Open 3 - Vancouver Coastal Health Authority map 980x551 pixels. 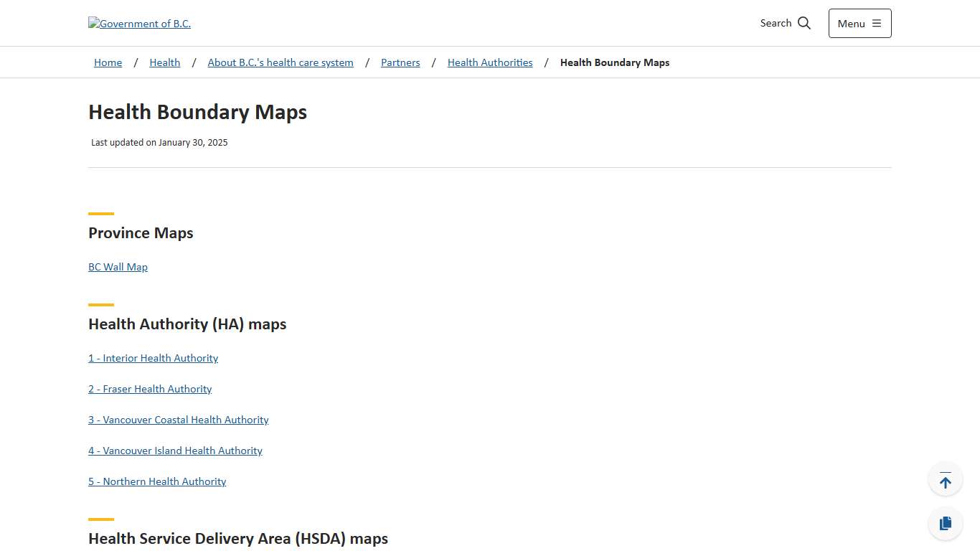pyautogui.click(x=178, y=420)
